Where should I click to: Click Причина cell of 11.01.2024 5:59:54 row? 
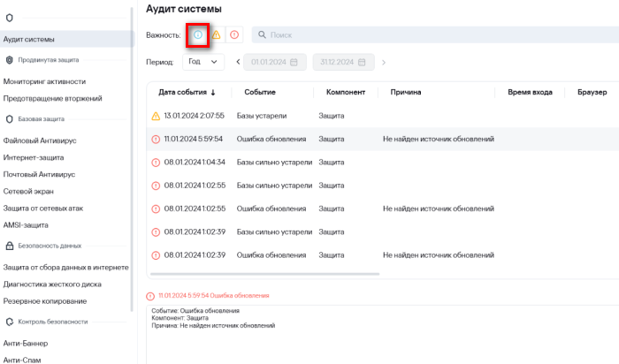439,140
